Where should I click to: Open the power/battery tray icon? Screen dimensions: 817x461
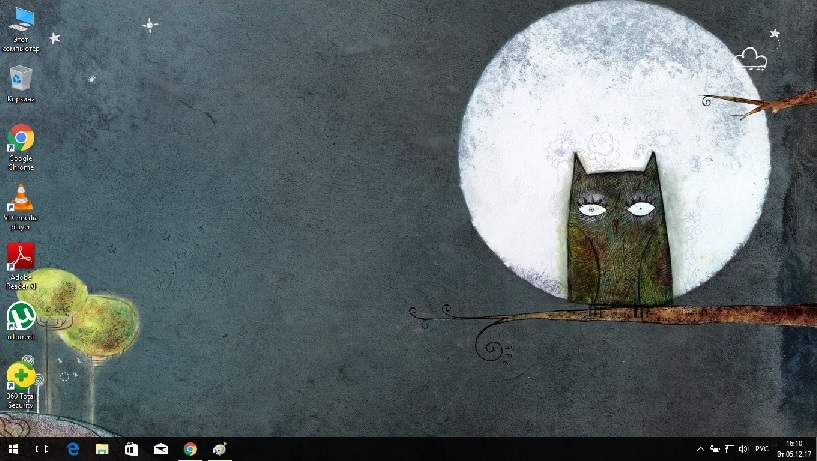tap(715, 449)
